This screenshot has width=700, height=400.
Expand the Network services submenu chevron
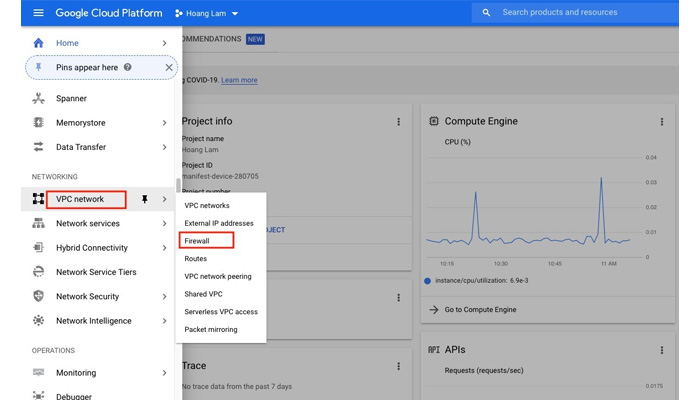164,223
